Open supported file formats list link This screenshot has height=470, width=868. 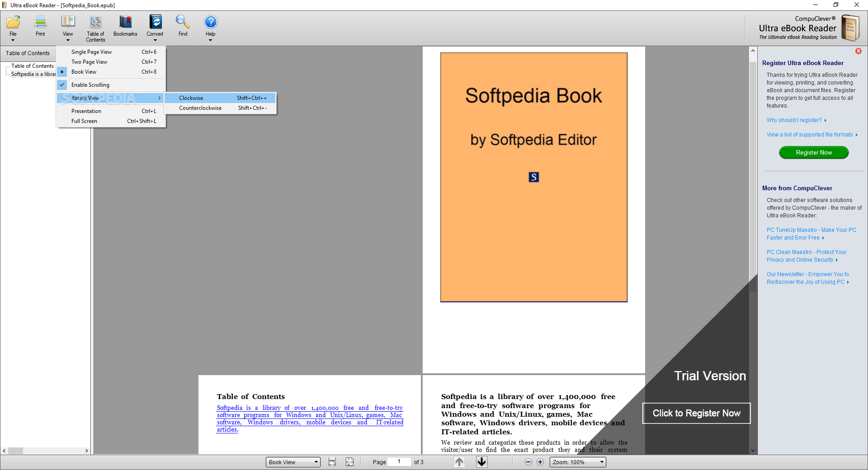tap(812, 135)
